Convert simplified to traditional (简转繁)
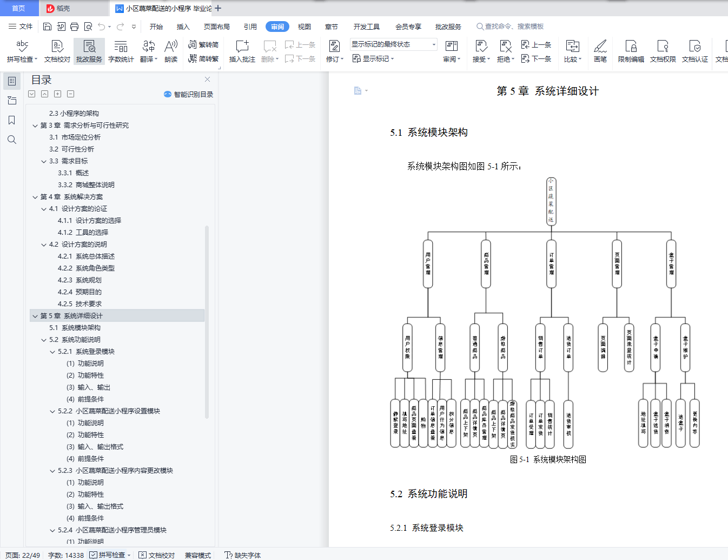Viewport: 728px width, 560px height. coord(203,58)
